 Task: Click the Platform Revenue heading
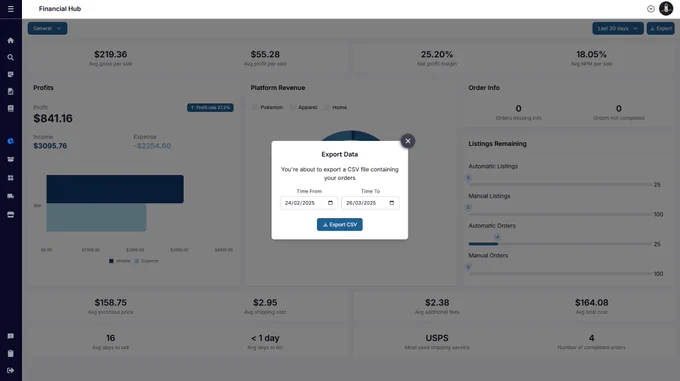278,88
